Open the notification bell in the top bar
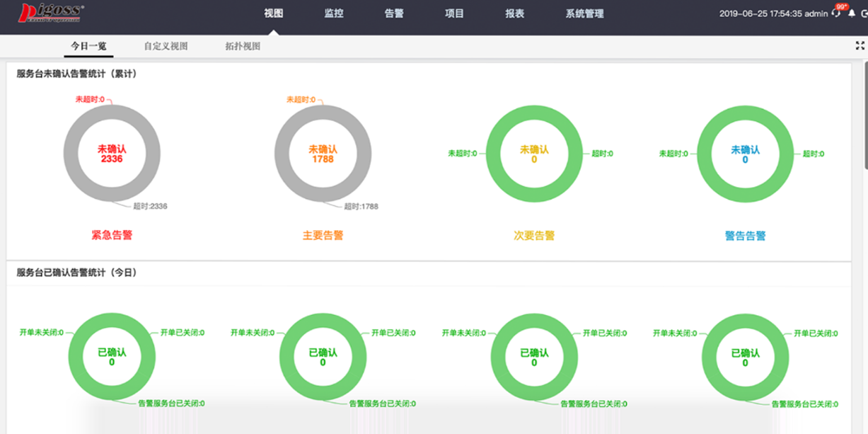 (x=852, y=13)
